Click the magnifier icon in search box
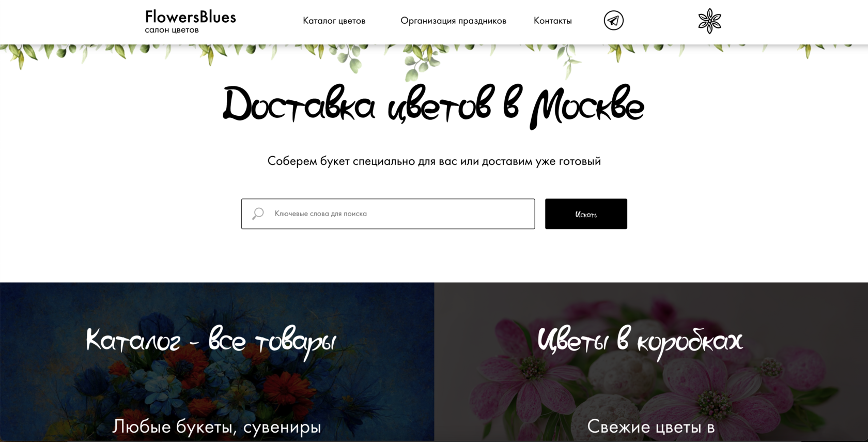868x442 pixels. [x=258, y=214]
